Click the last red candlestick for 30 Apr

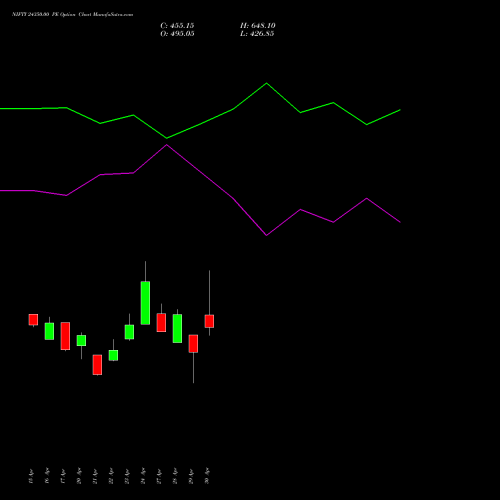pyautogui.click(x=209, y=321)
